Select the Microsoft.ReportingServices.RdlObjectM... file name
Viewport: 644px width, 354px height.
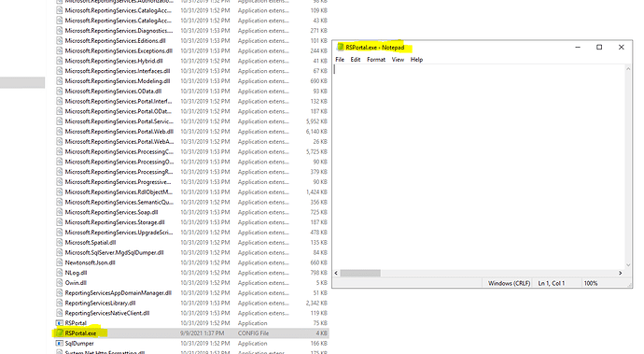(119, 192)
